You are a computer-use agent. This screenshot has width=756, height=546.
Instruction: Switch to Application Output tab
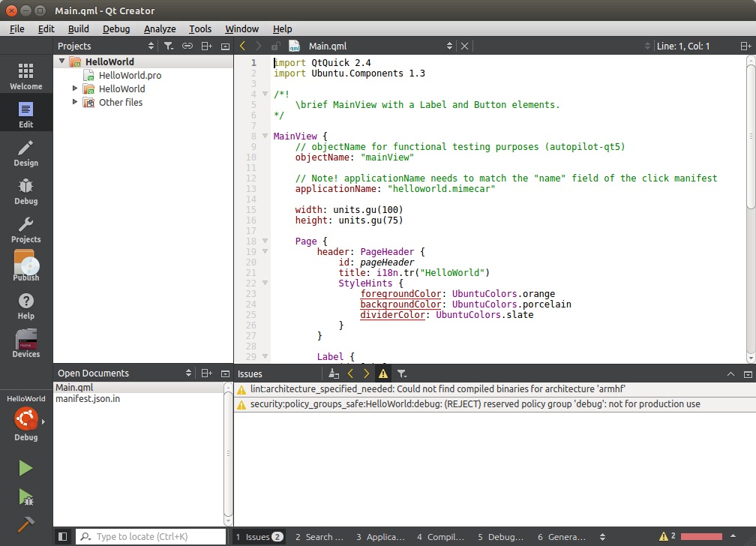[380, 537]
